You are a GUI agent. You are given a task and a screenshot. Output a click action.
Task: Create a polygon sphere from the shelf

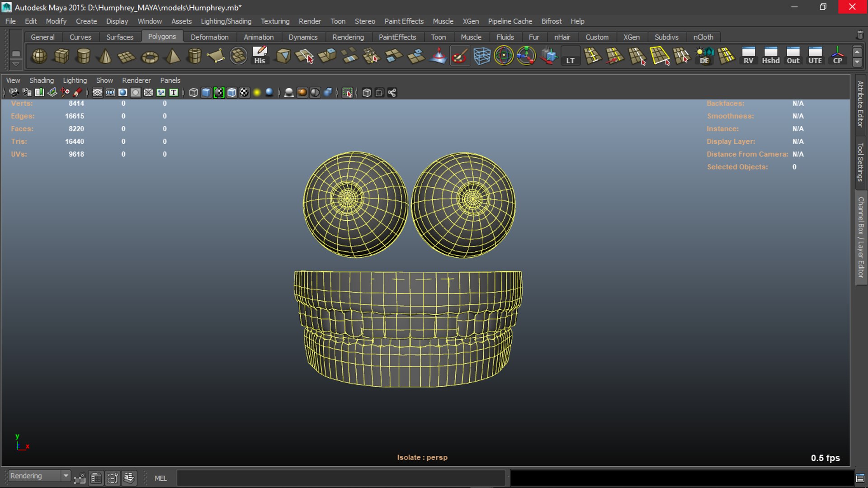coord(39,56)
